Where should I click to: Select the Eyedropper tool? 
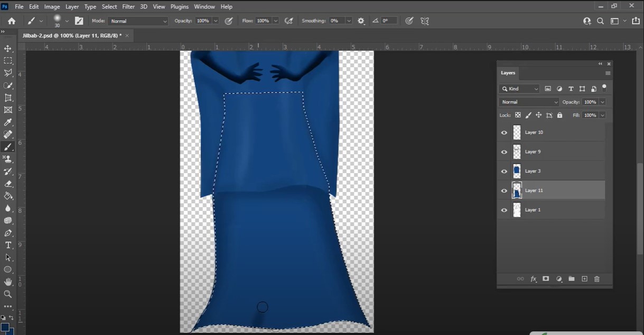click(8, 122)
